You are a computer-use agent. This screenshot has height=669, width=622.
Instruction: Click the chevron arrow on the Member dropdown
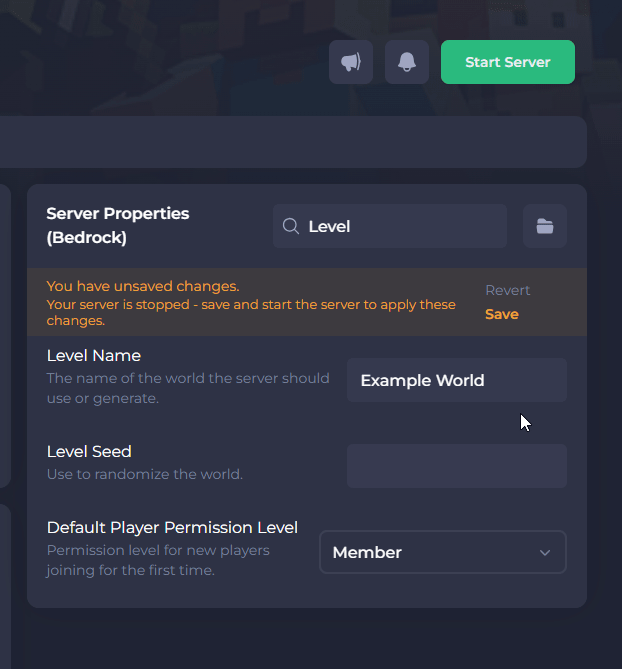tap(545, 553)
